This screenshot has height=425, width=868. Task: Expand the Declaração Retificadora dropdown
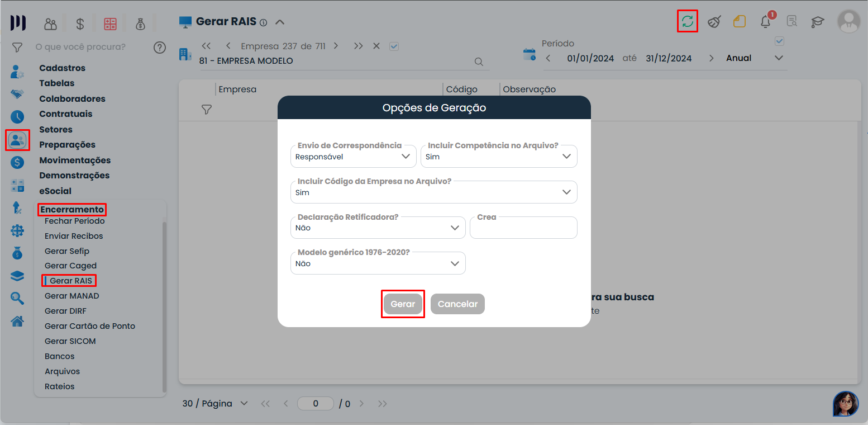[378, 228]
